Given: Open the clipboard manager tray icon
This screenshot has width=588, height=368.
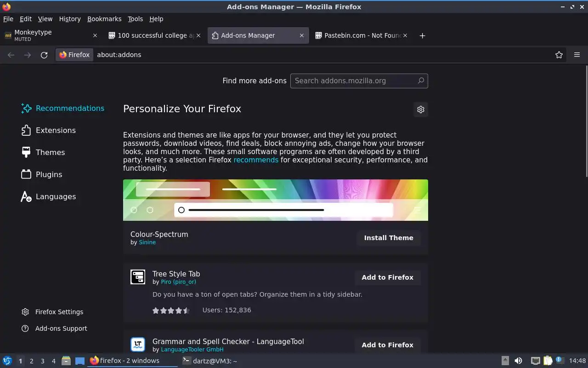Looking at the screenshot, I should pyautogui.click(x=548, y=361).
